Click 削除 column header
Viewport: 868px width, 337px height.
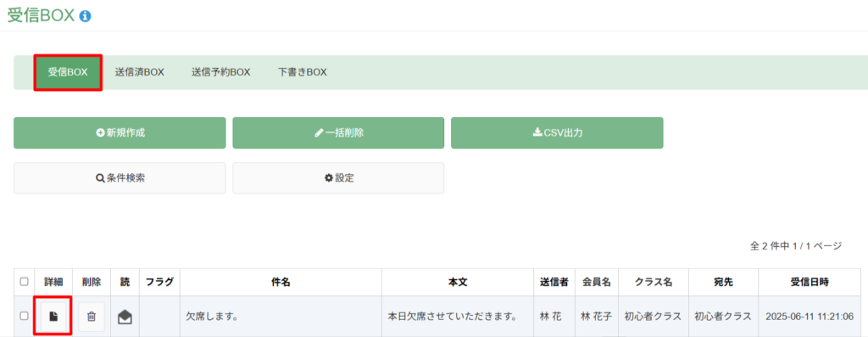(92, 282)
